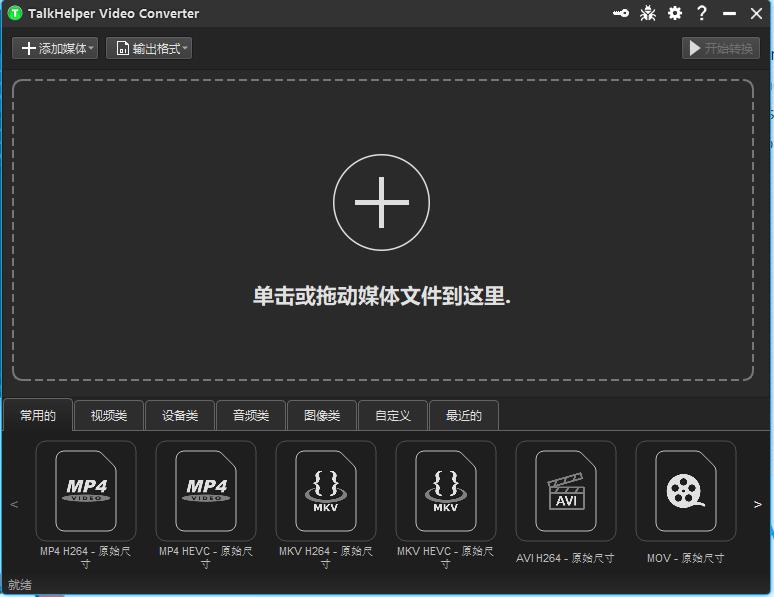Select the MP4 H264 format icon
Screen dimensions: 774x597
pyautogui.click(x=86, y=491)
